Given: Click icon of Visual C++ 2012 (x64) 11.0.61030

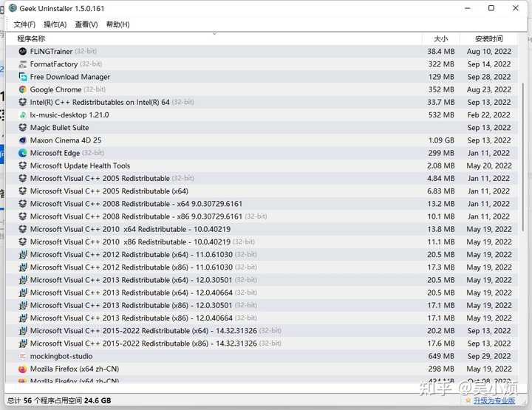Looking at the screenshot, I should point(23,255).
